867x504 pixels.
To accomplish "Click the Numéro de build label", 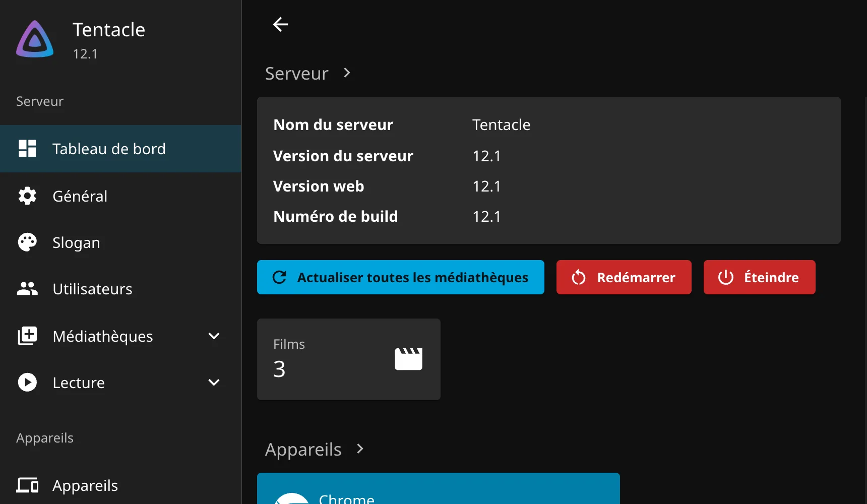I will 336,216.
